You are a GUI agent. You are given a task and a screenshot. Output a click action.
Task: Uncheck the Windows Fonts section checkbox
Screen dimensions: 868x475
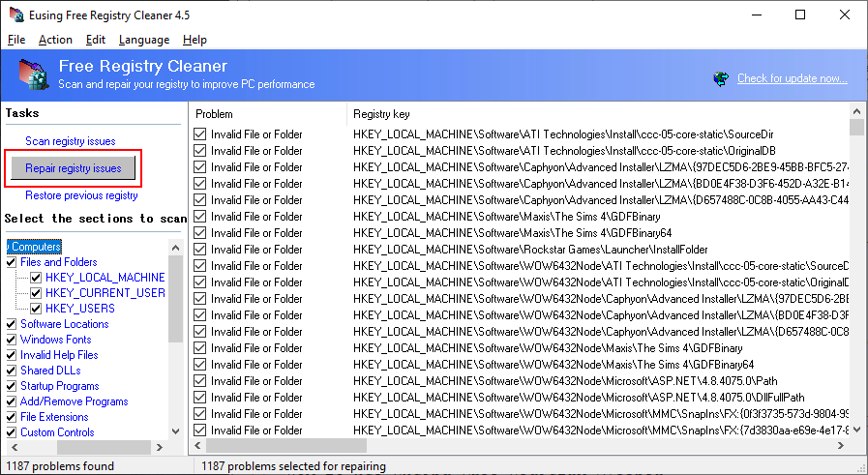12,340
